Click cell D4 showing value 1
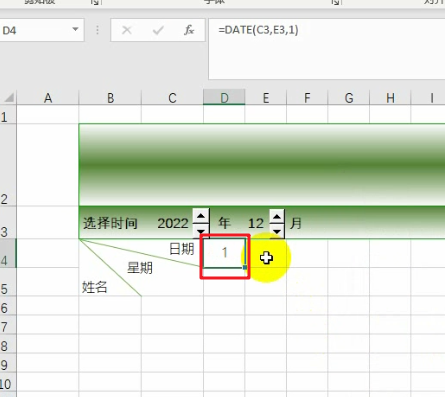The height and width of the screenshot is (397, 445). 224,253
